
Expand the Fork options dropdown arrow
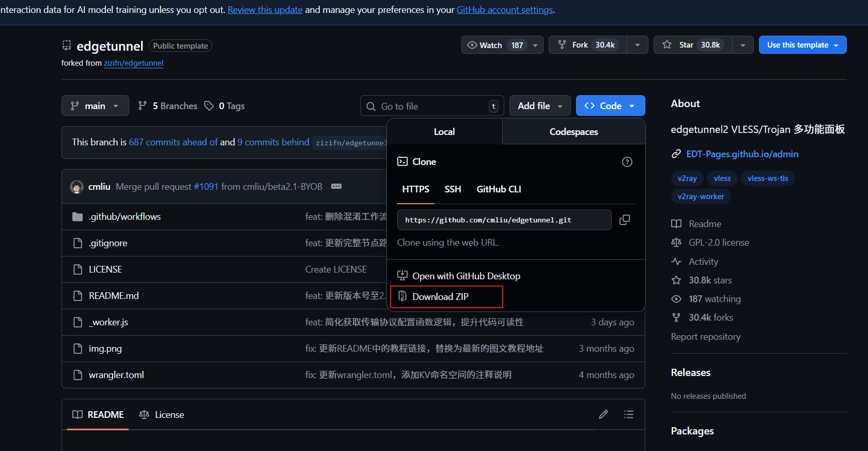[638, 45]
